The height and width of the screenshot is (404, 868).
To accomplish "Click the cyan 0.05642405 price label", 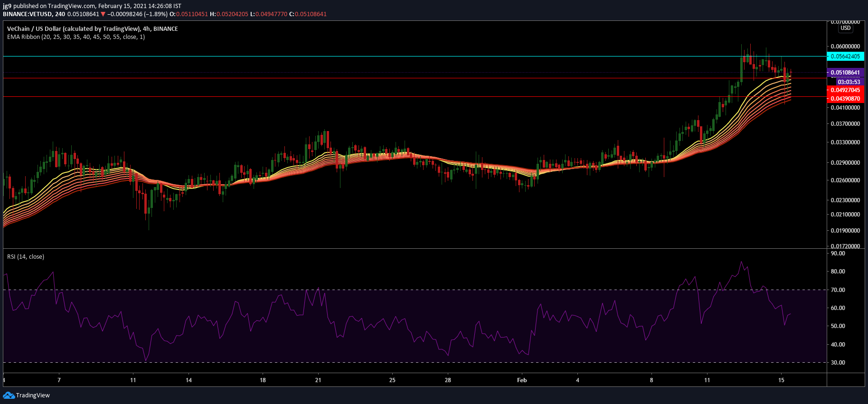I will pyautogui.click(x=845, y=56).
